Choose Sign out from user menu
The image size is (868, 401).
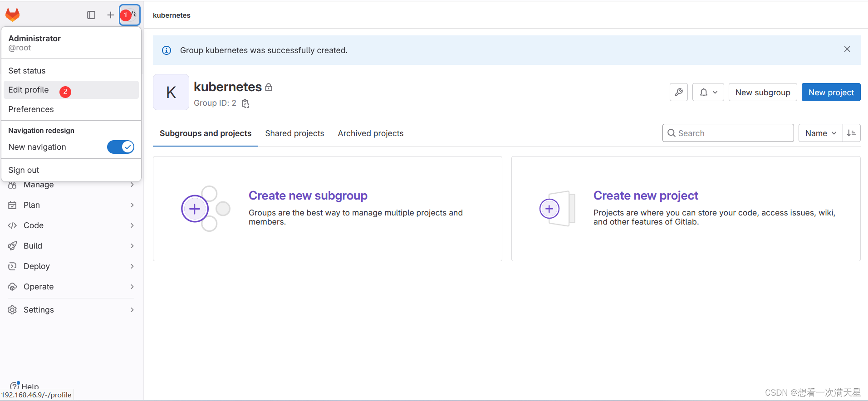[71, 170]
